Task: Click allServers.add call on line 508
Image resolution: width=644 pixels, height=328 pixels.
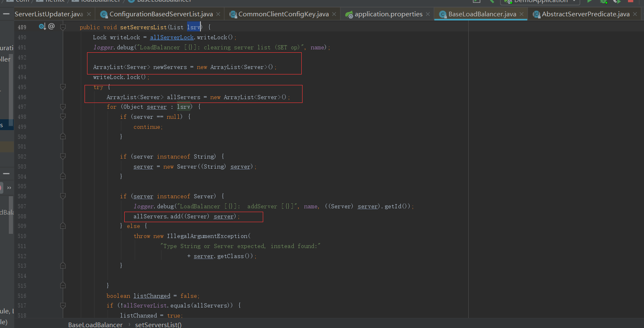Action: [187, 216]
